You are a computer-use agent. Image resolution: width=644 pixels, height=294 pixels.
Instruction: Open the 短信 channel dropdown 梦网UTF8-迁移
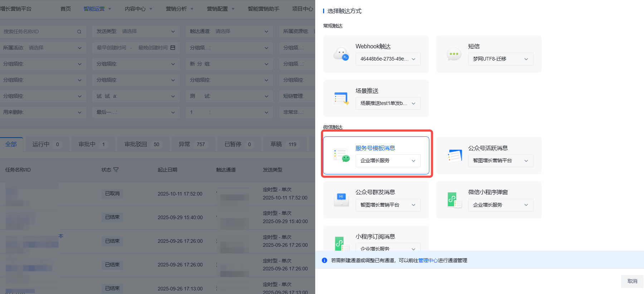[x=501, y=59]
